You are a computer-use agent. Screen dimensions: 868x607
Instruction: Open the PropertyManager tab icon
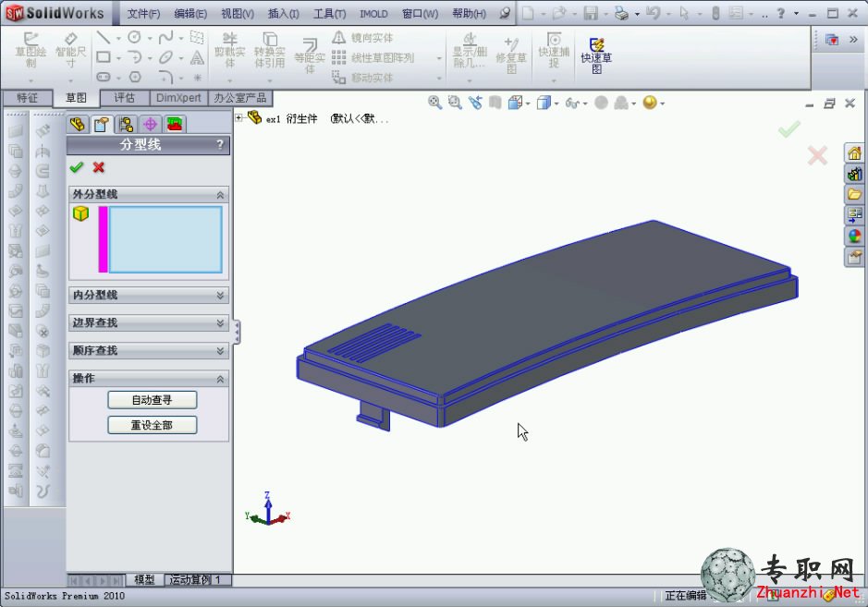click(102, 124)
